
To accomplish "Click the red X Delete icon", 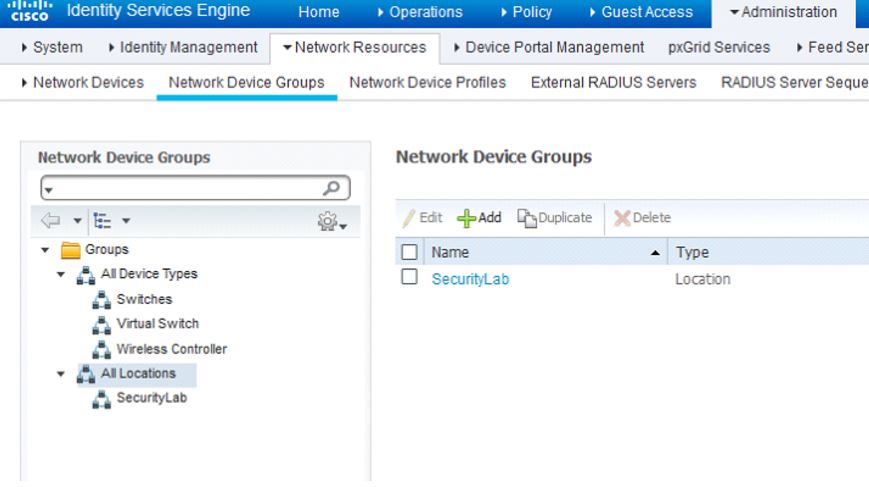I will [622, 218].
